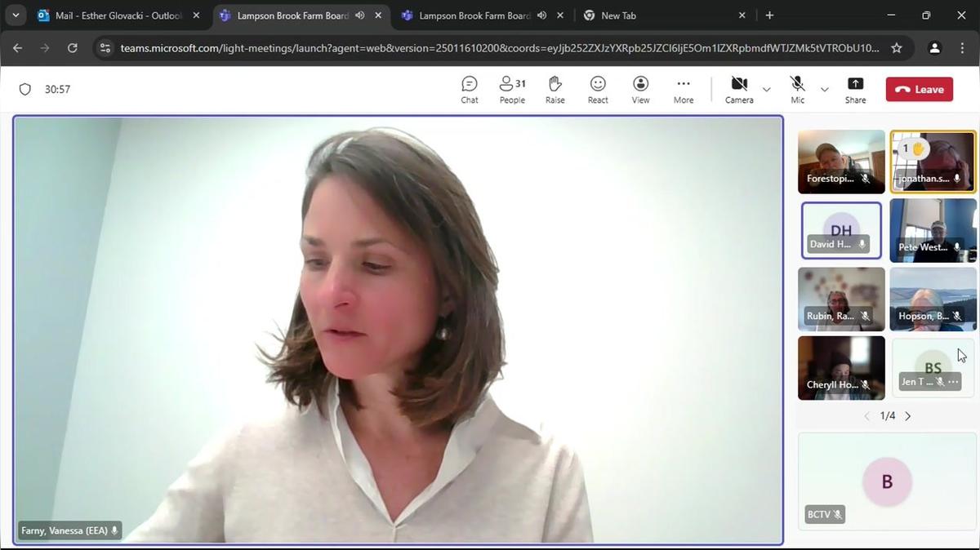Expand Mic options dropdown arrow
This screenshot has height=550, width=980.
tap(824, 90)
